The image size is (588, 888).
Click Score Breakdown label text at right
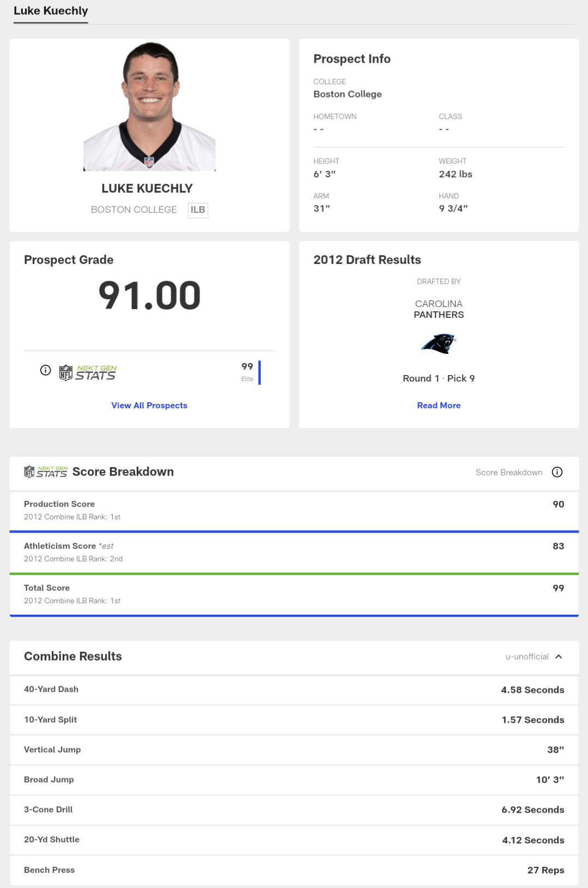point(509,473)
